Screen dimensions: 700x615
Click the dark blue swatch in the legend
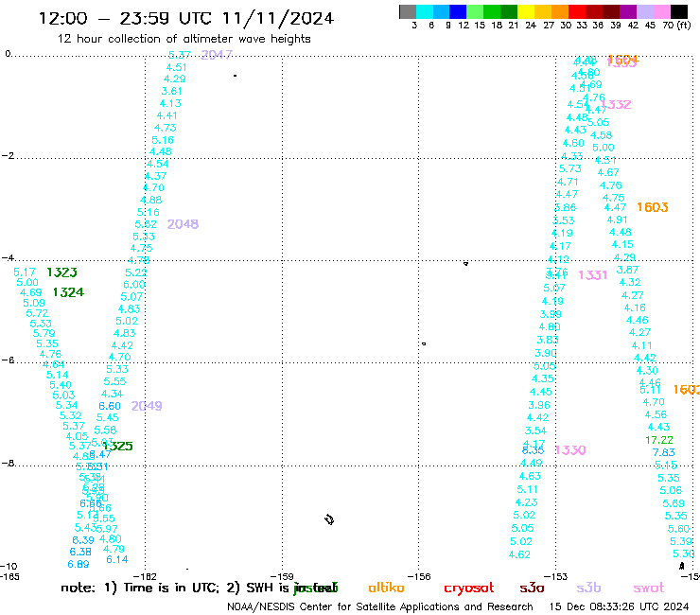458,11
